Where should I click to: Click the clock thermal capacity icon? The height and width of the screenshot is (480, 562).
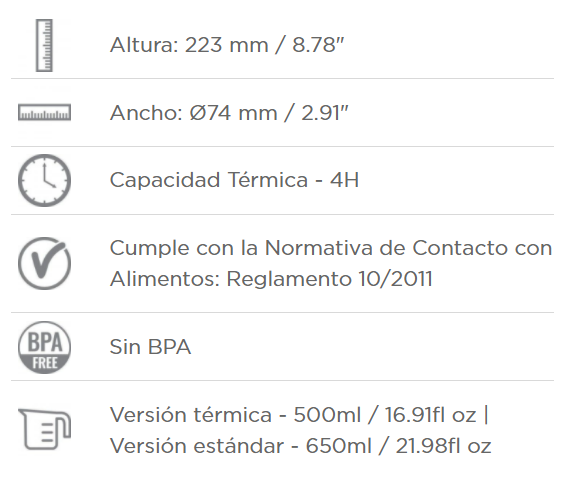pos(44,180)
